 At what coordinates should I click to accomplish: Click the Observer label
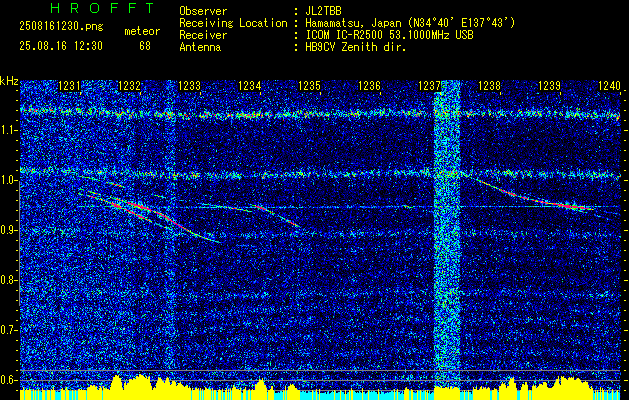(203, 11)
